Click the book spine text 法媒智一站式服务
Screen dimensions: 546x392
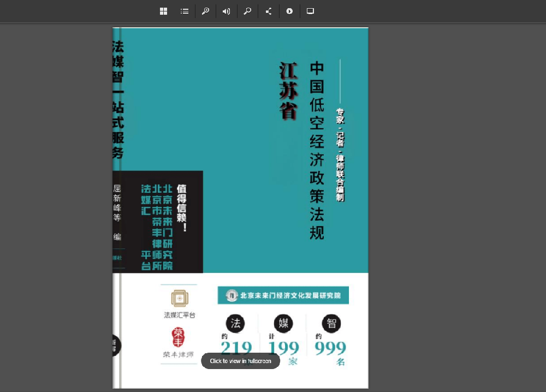point(117,98)
